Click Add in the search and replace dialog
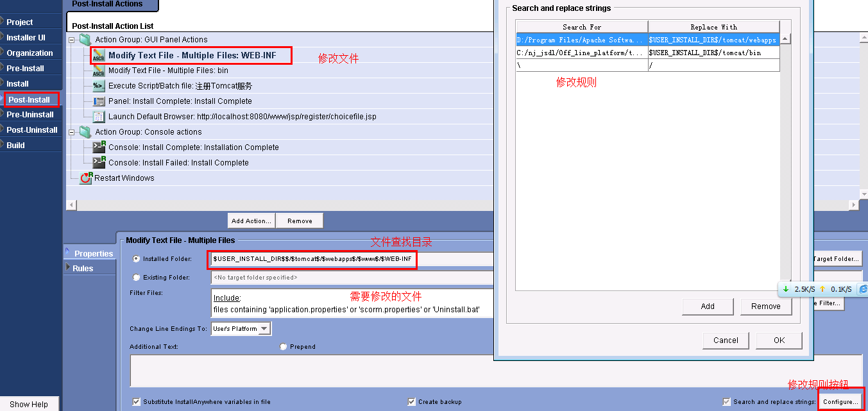Viewport: 868px width, 411px height. click(708, 306)
